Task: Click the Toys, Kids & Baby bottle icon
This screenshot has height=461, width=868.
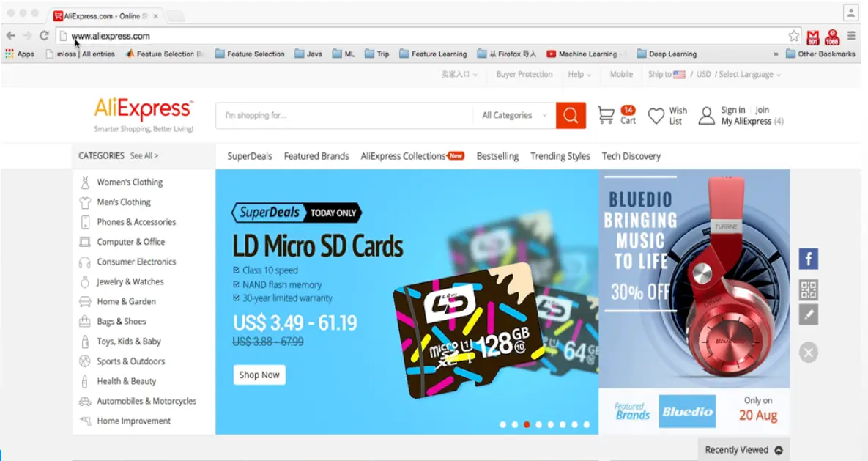Action: click(x=85, y=342)
